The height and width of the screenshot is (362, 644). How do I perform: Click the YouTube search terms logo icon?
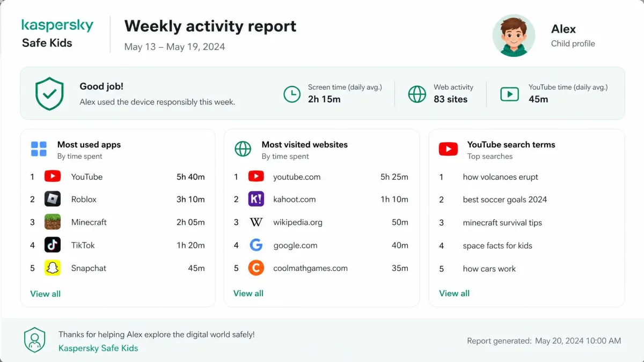pyautogui.click(x=448, y=149)
